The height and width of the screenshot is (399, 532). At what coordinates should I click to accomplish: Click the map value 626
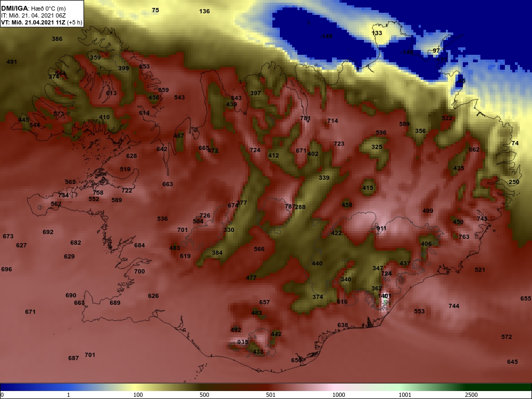pyautogui.click(x=153, y=296)
